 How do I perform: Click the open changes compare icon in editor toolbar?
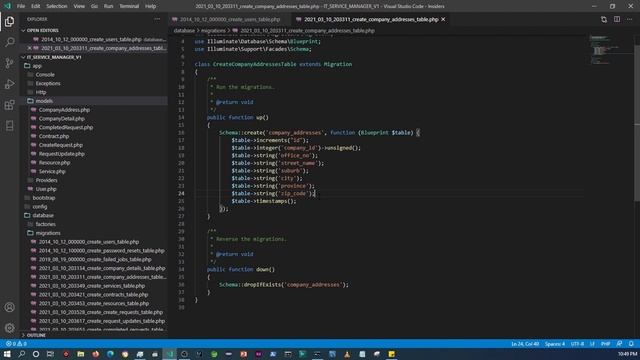[x=604, y=19]
